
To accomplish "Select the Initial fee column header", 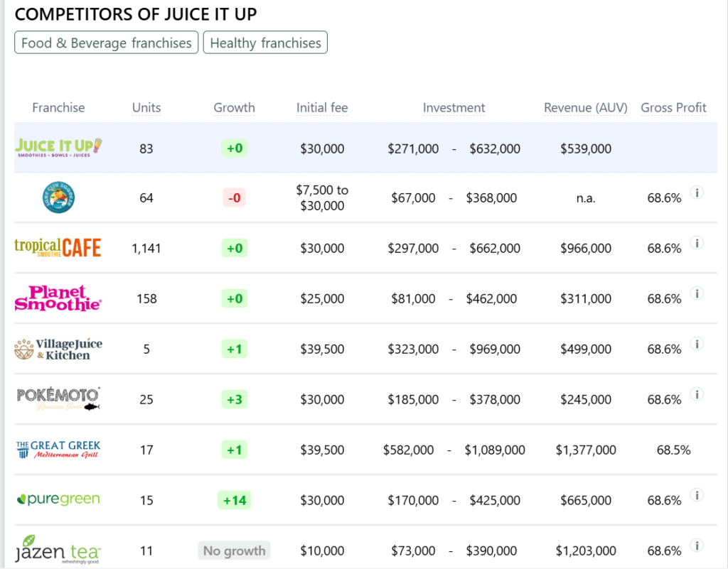I will pyautogui.click(x=322, y=107).
